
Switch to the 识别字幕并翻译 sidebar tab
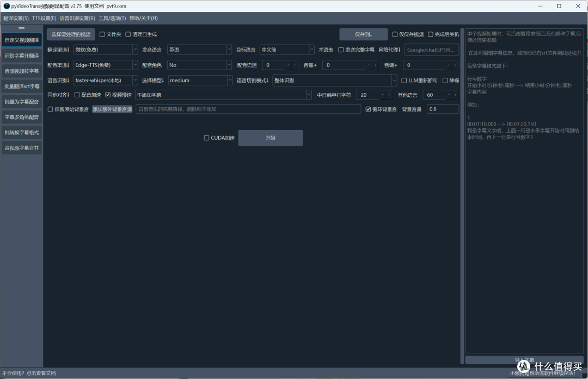click(22, 55)
